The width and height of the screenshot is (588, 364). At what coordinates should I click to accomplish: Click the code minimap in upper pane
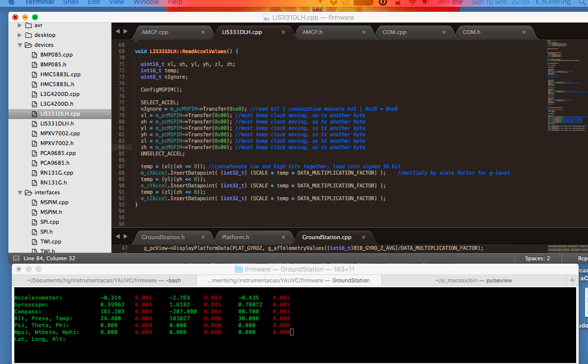click(567, 86)
